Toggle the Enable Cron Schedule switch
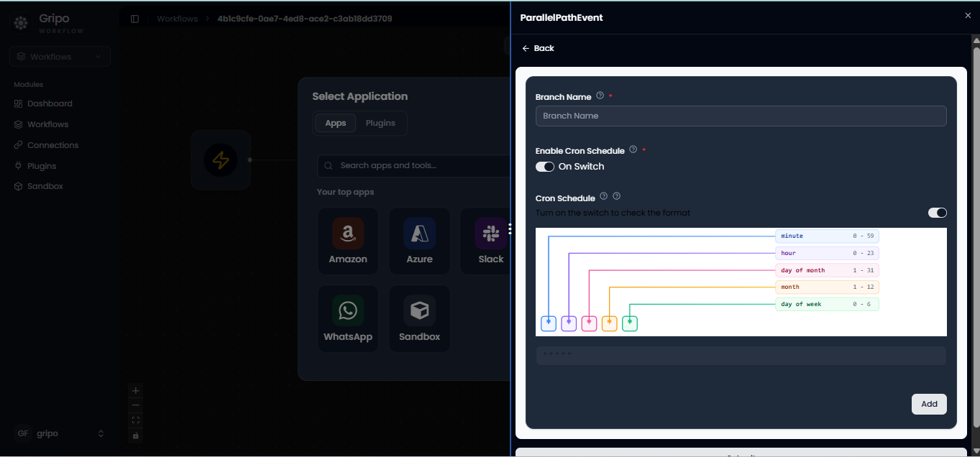The height and width of the screenshot is (457, 980). point(545,167)
